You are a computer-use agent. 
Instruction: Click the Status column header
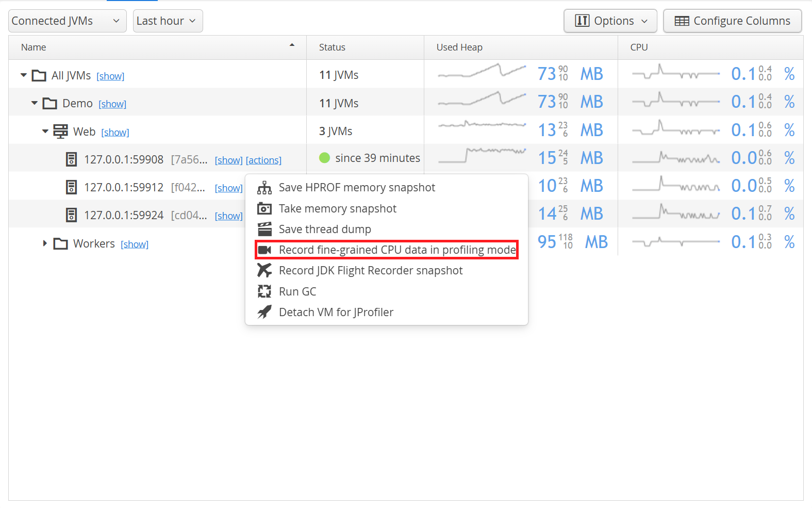tap(366, 47)
